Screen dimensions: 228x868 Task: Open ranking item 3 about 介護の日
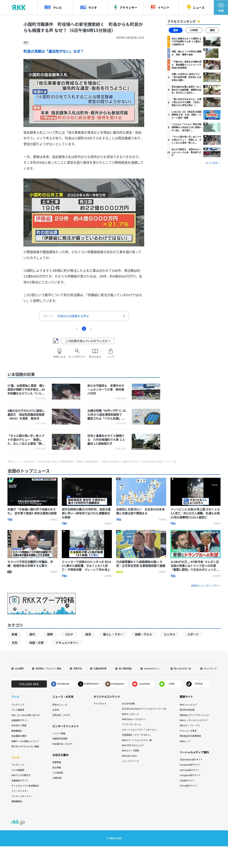coord(194,65)
